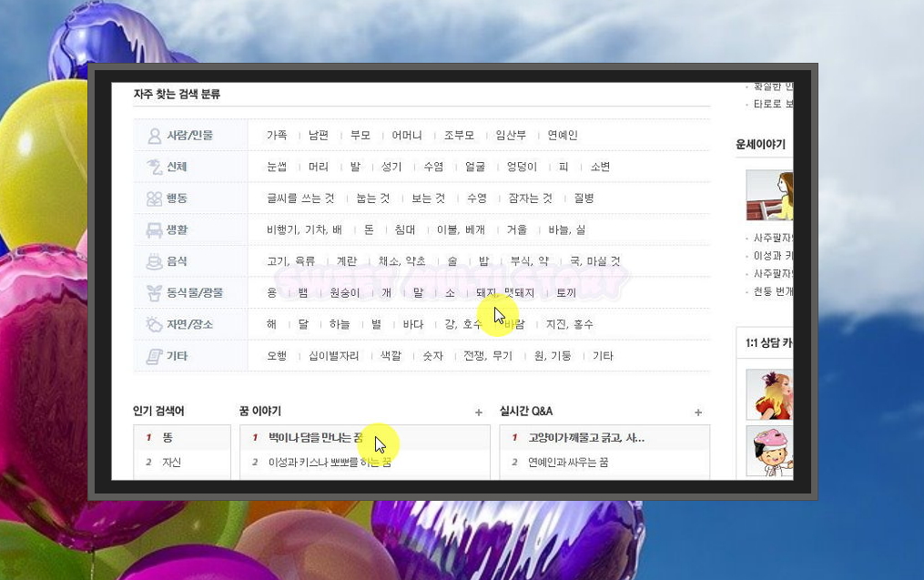Click the 운세이야기 illustration thumbnail
Screen dimensions: 924x580
tap(769, 195)
